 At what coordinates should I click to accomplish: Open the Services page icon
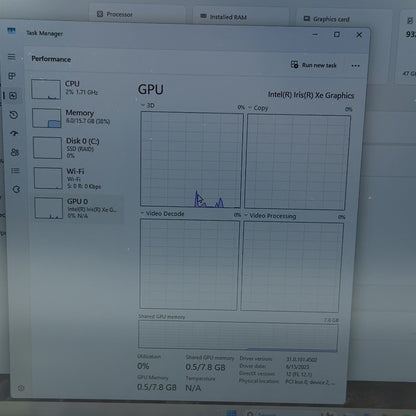pos(16,190)
